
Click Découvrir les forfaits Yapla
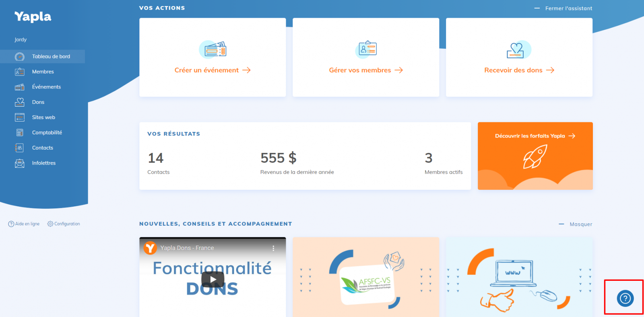click(530, 136)
